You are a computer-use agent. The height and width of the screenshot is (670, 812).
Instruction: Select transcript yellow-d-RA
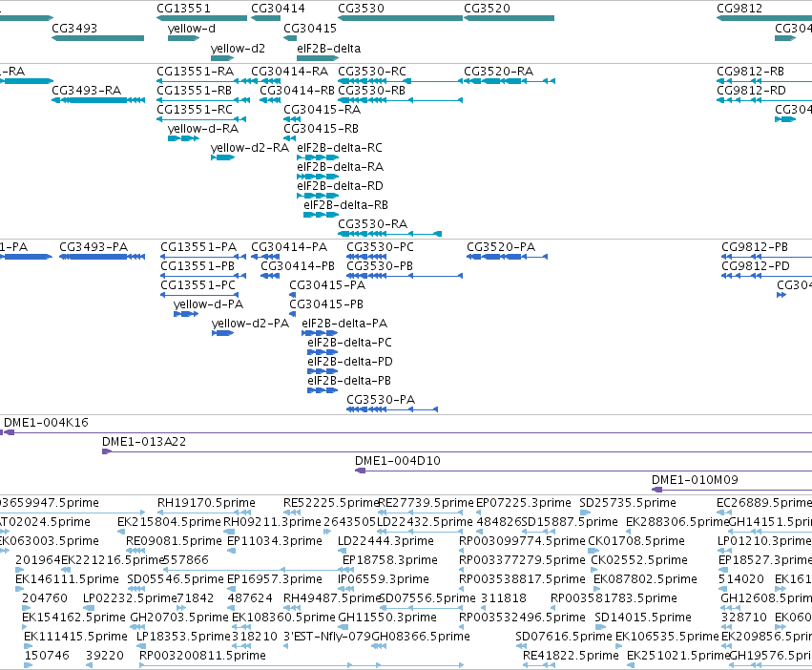(203, 129)
